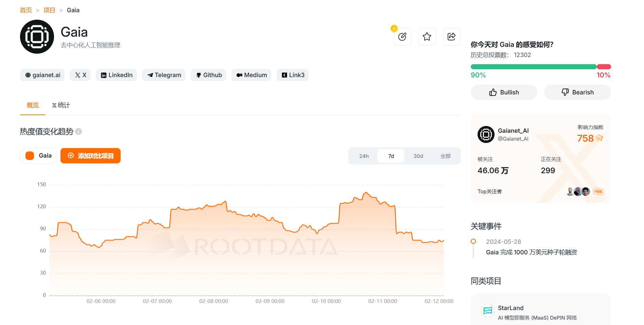The width and height of the screenshot is (644, 325).
Task: Open the LinkedIn link
Action: click(x=116, y=75)
